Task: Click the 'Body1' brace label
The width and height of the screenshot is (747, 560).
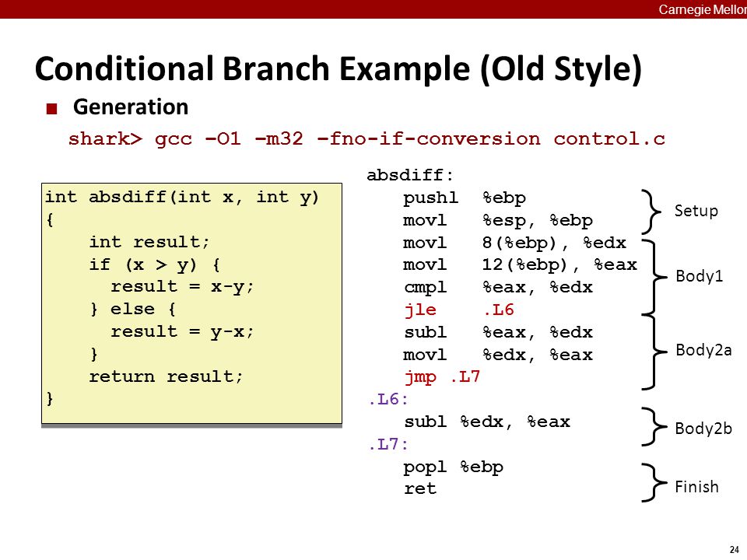Action: click(699, 276)
